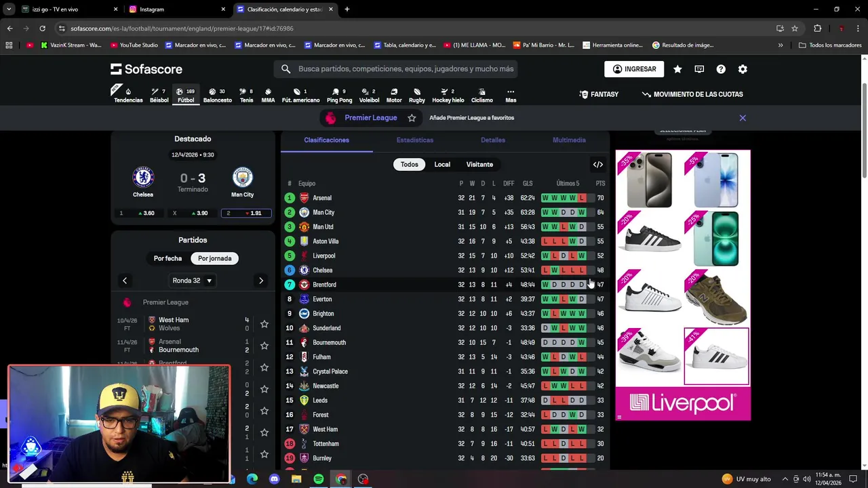Image resolution: width=868 pixels, height=488 pixels.
Task: Open Discord from the taskbar
Action: click(274, 479)
